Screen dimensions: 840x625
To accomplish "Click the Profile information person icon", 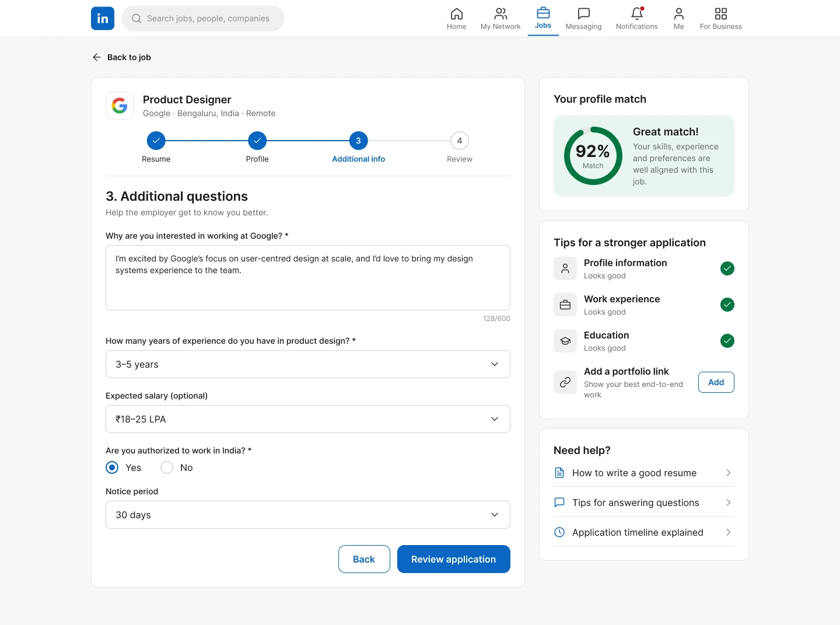I will 565,268.
